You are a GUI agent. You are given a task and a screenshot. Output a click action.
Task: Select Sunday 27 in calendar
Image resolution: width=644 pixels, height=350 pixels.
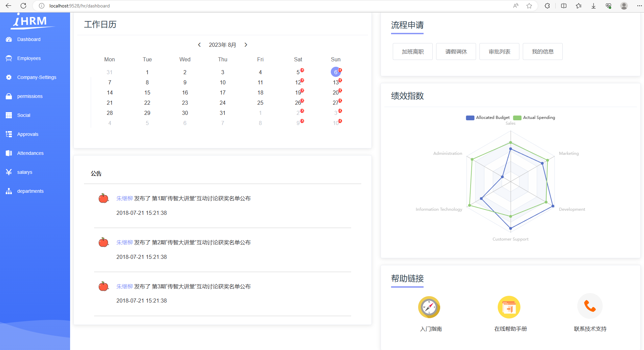point(336,103)
